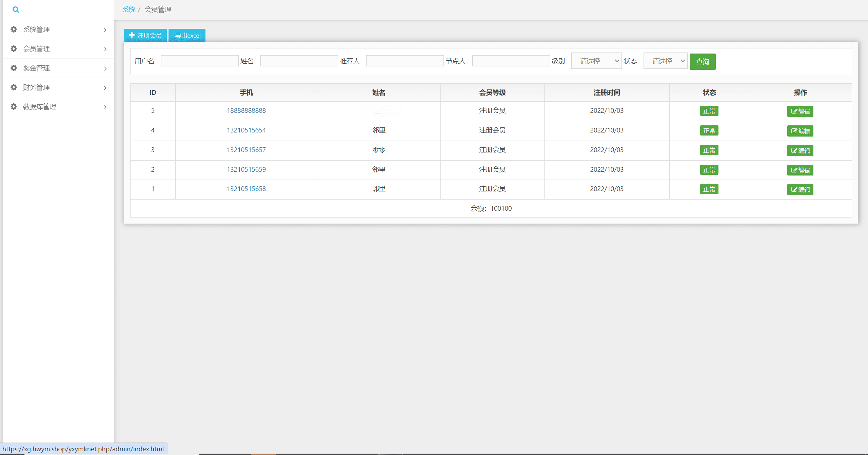The image size is (868, 455).
Task: Click gear icon beside 系统管理
Action: click(x=14, y=29)
